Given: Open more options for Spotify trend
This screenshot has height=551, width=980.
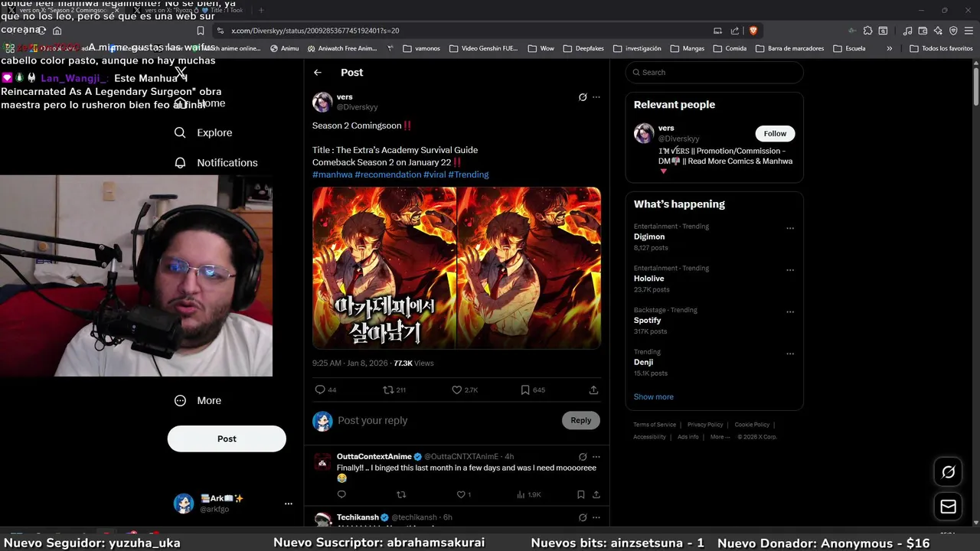Looking at the screenshot, I should (x=790, y=312).
